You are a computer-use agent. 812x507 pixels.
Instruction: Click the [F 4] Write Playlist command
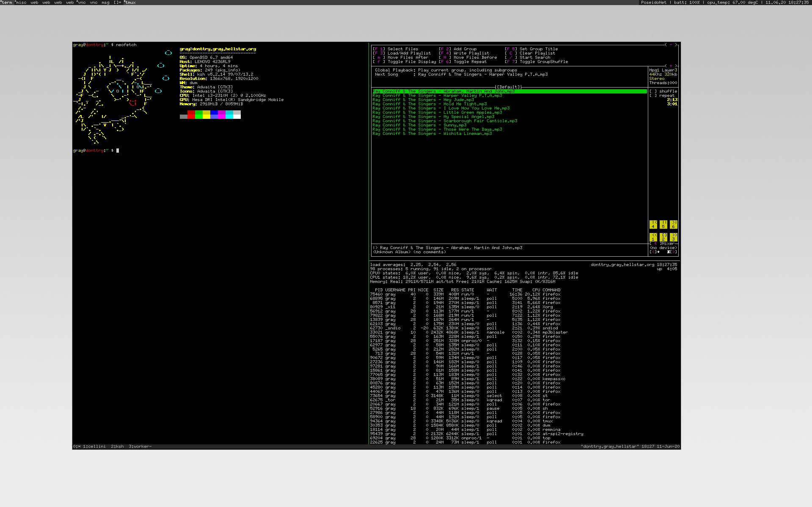click(x=464, y=53)
